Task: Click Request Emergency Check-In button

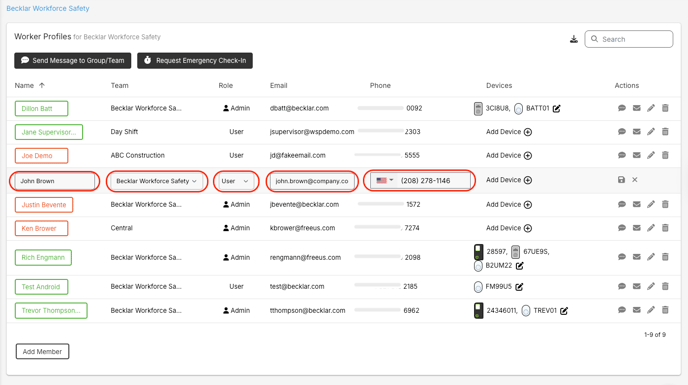Action: (x=195, y=61)
